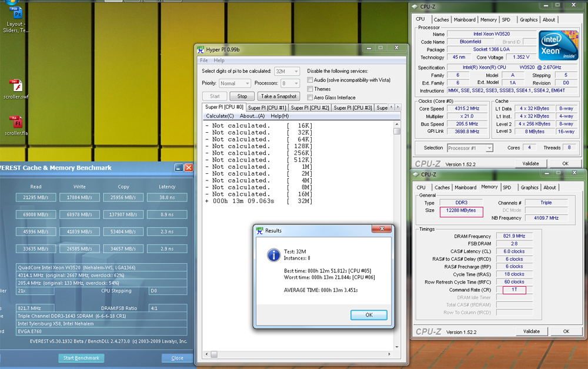Screen dimensions: 588x369
Task: Switch to Super PI [CPU #1] tab
Action: pyautogui.click(x=267, y=108)
